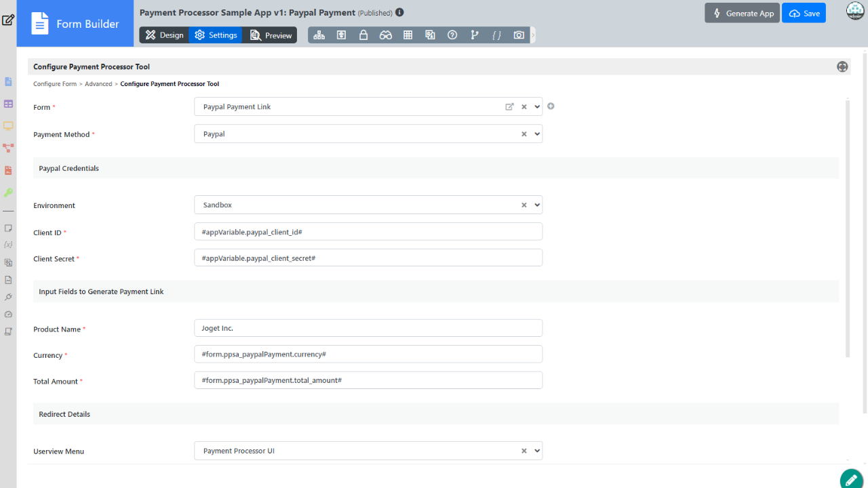Clear the Environment Sandbox selection
Image resolution: width=868 pixels, height=488 pixels.
(524, 205)
